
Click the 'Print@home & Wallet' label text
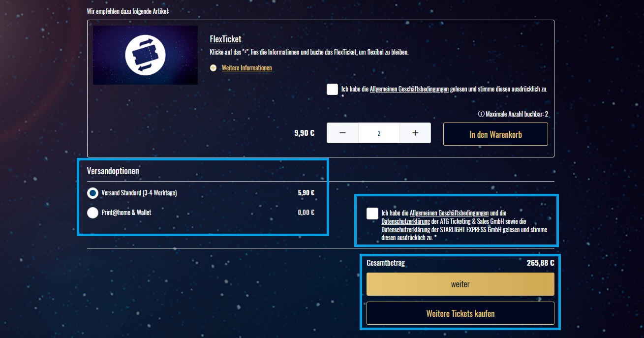[126, 213]
